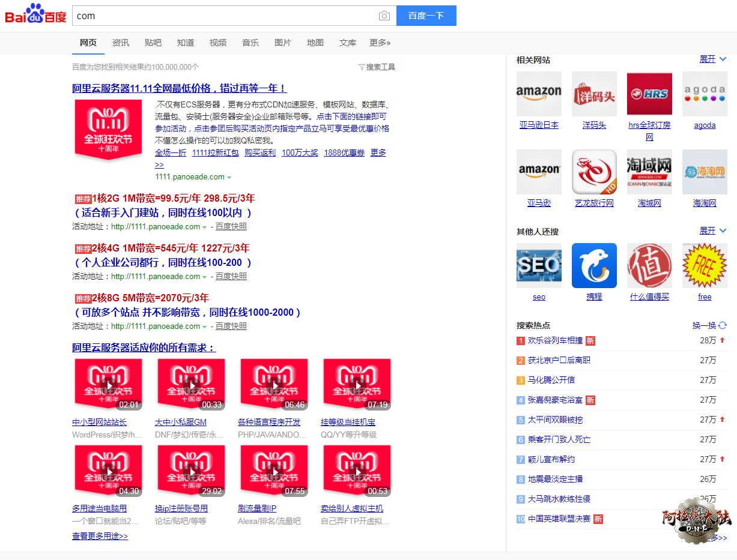Click the SEO suggestion icon
The width and height of the screenshot is (737, 560).
click(539, 265)
